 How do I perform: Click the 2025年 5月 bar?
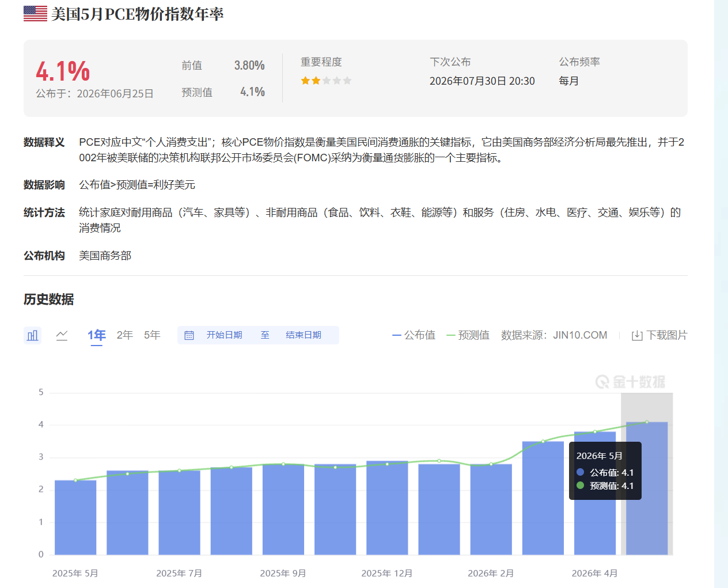75,517
